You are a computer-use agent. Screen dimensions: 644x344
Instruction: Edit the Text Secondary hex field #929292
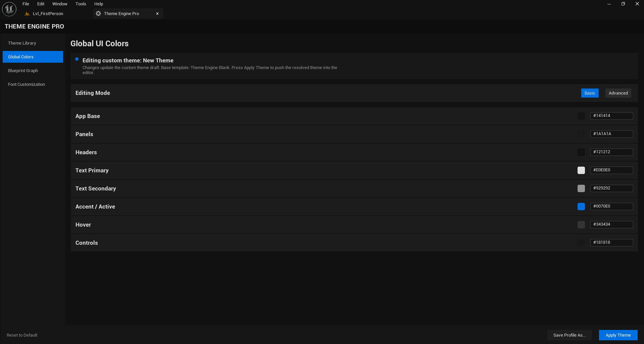tap(612, 188)
